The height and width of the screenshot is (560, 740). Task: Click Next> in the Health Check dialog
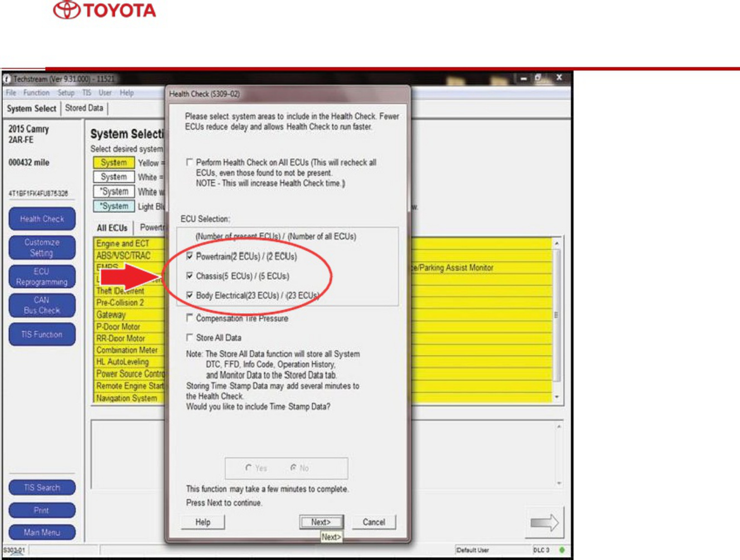[x=321, y=522]
